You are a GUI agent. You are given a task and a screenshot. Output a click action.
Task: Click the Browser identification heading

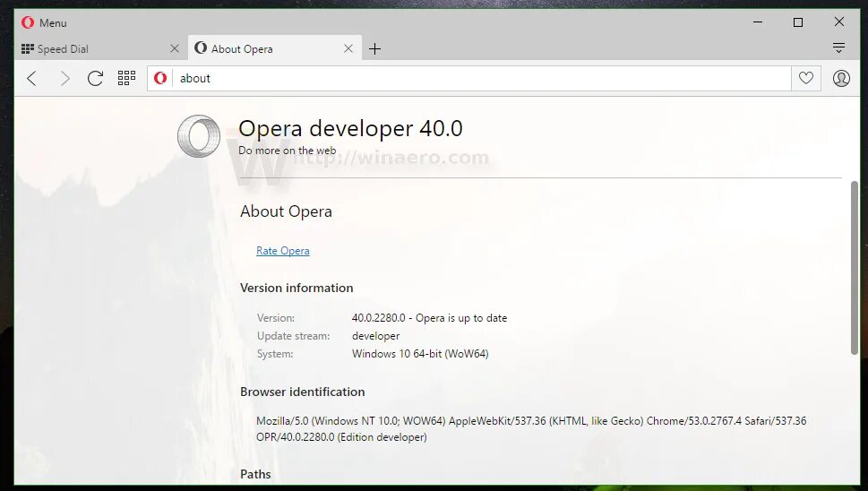point(302,392)
